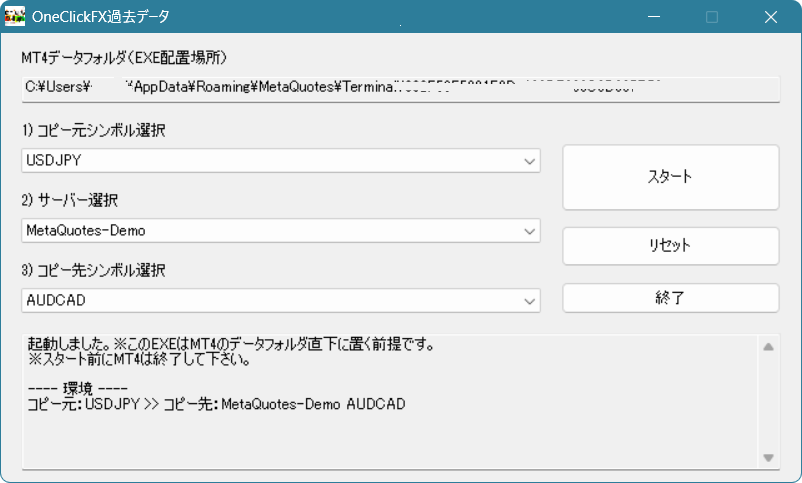Click the log scrollbar up arrow
The image size is (802, 483).
(x=768, y=348)
